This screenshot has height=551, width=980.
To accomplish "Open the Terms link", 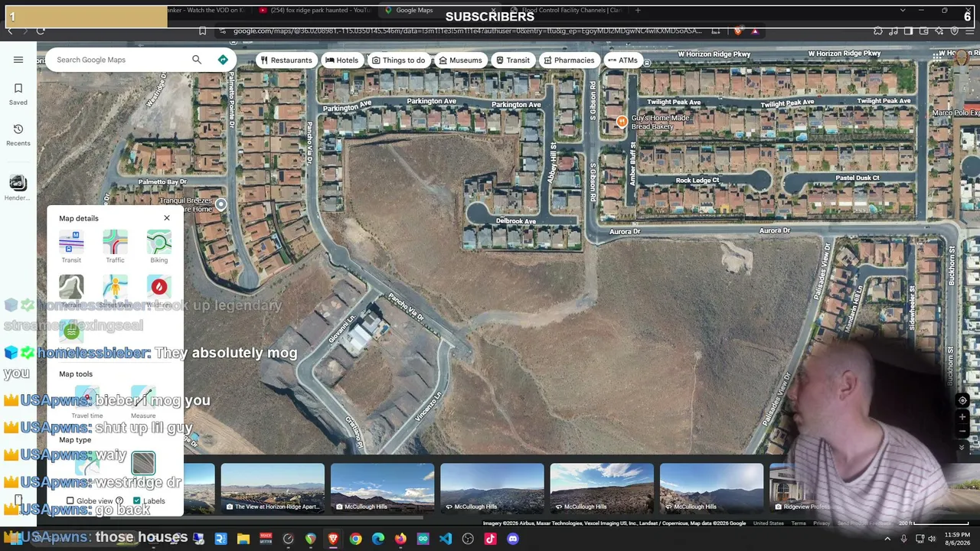I will (x=799, y=523).
